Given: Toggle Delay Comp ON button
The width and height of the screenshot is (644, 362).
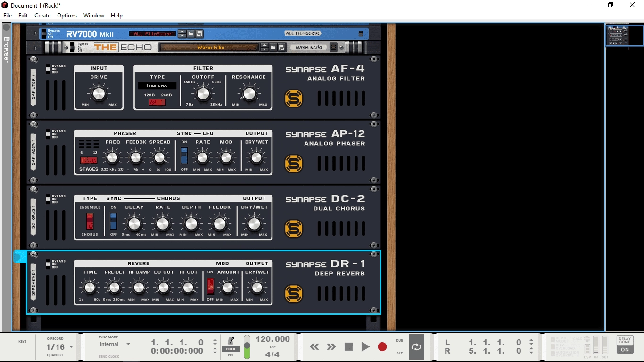Looking at the screenshot, I should tap(625, 350).
